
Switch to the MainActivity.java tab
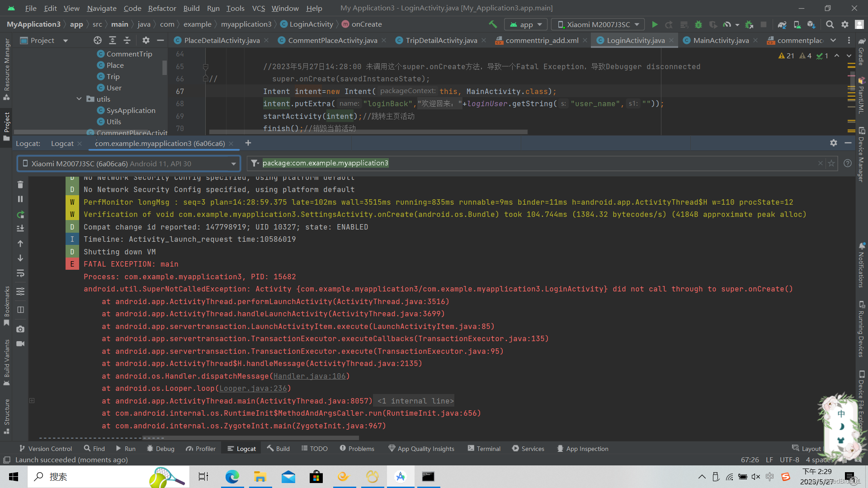click(721, 40)
